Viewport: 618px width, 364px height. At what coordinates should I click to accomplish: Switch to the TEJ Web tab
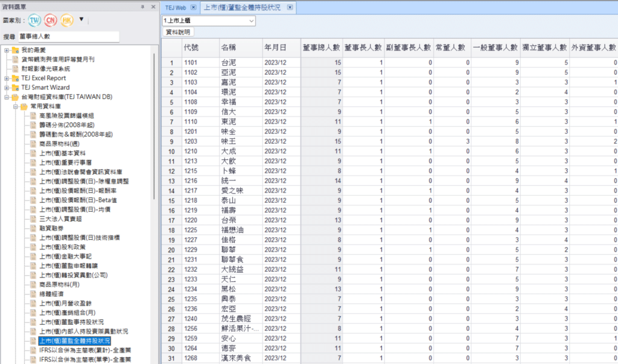point(176,7)
